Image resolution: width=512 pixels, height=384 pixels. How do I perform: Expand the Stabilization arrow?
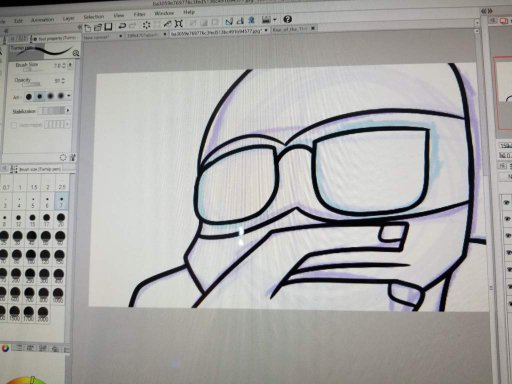(68, 110)
